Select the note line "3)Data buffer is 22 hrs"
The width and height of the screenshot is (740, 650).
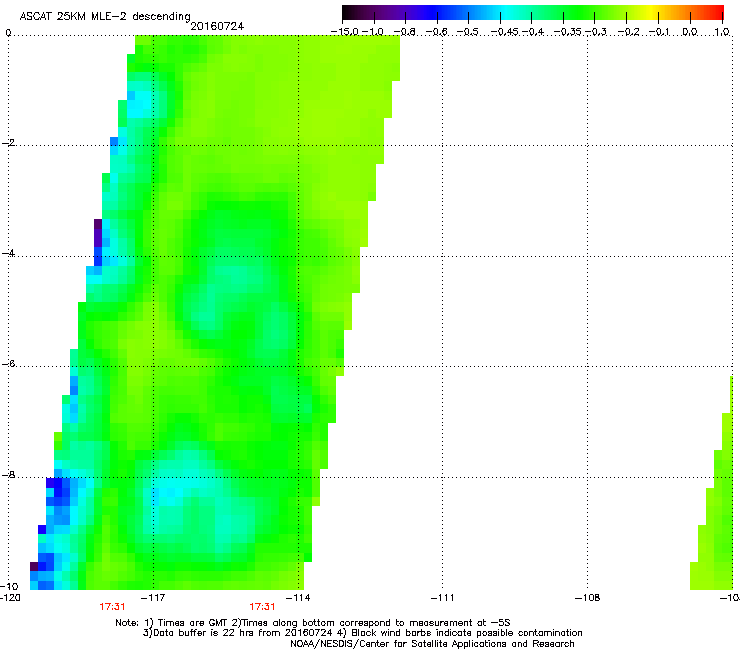click(362, 633)
